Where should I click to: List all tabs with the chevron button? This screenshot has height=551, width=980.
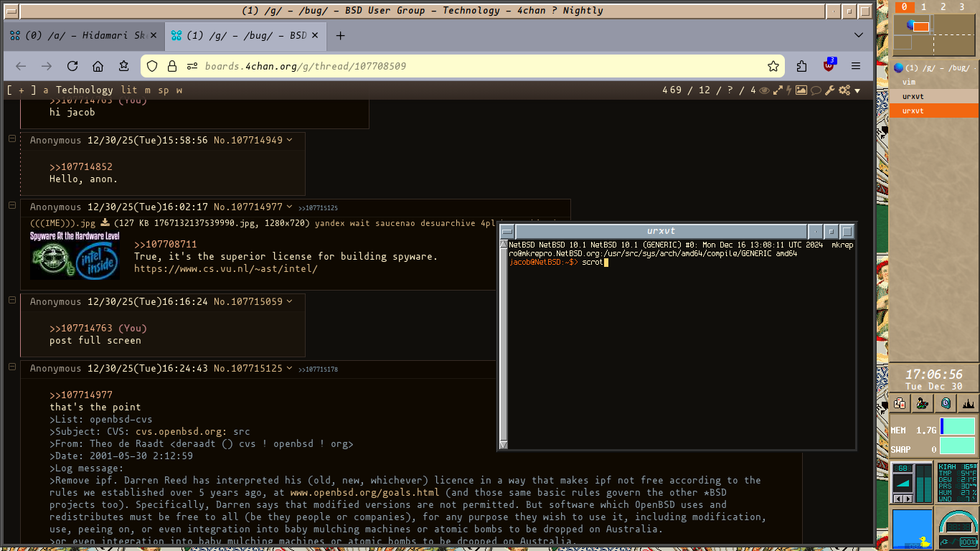click(859, 36)
